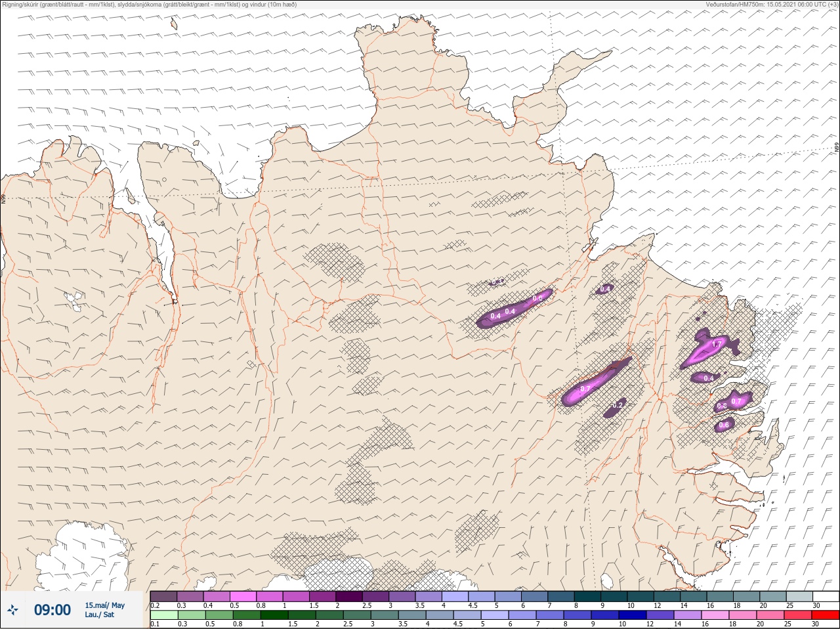Select the bright red 30 swatch, bottom legend row

tap(826, 615)
